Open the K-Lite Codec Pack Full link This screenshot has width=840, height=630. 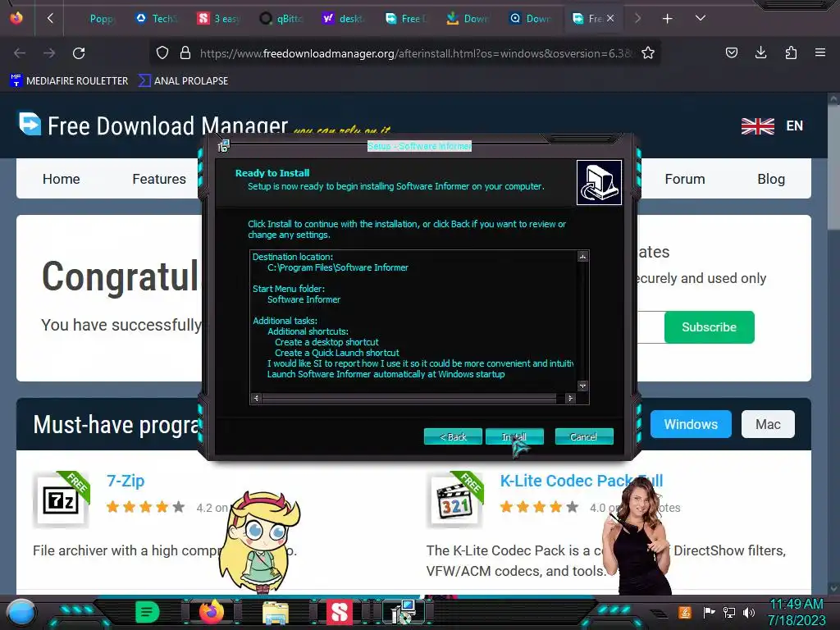coord(582,481)
